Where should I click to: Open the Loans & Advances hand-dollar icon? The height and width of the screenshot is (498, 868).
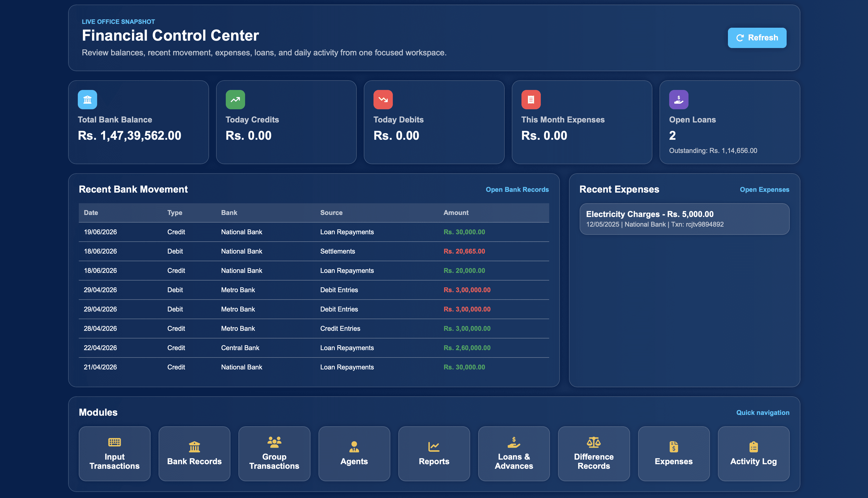coord(514,442)
